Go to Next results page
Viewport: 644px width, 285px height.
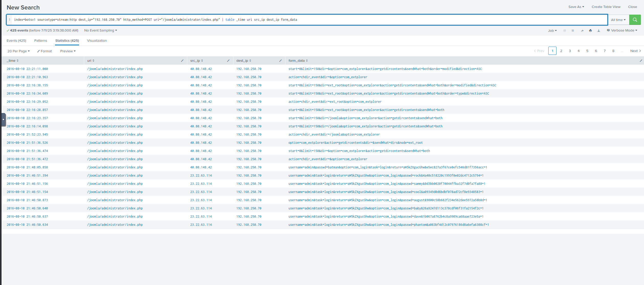(636, 51)
